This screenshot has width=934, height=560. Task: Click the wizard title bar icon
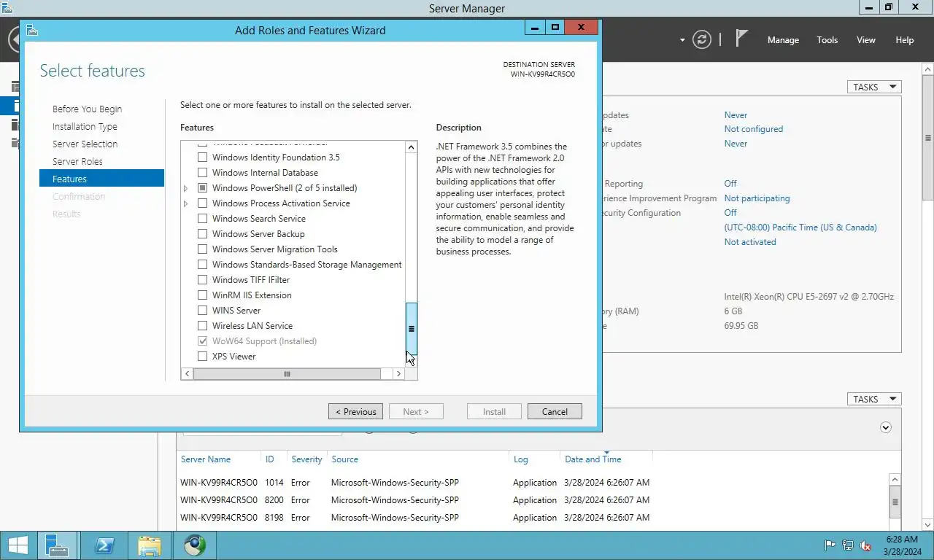click(x=31, y=31)
